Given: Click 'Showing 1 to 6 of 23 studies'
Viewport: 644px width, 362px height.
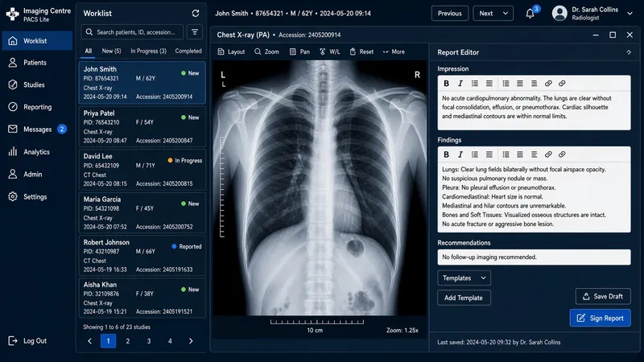Looking at the screenshot, I should (x=117, y=327).
